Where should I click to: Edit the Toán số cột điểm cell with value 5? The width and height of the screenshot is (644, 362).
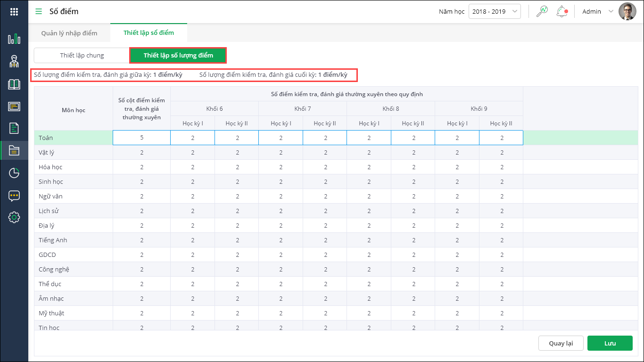[x=141, y=138]
